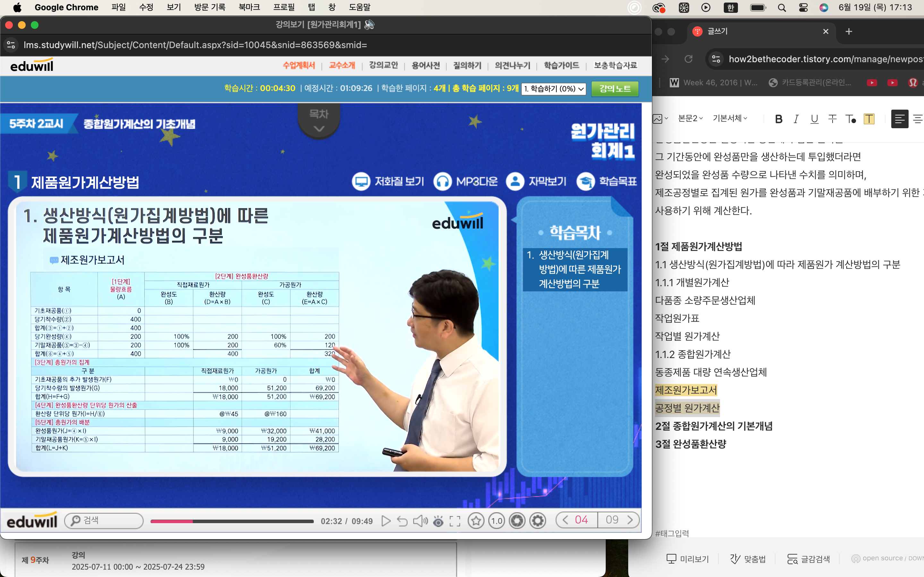Open the 학습하기 (0%) dropdown
Image resolution: width=924 pixels, height=577 pixels.
(553, 88)
